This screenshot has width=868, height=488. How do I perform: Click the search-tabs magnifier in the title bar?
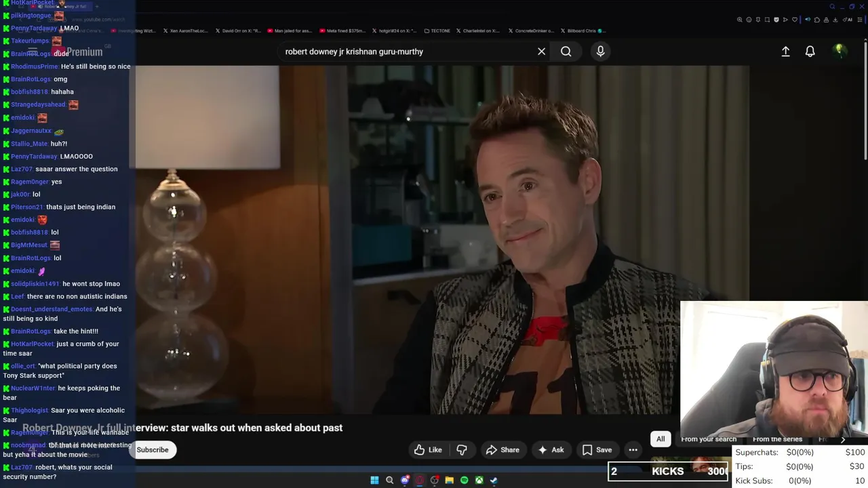pos(832,7)
